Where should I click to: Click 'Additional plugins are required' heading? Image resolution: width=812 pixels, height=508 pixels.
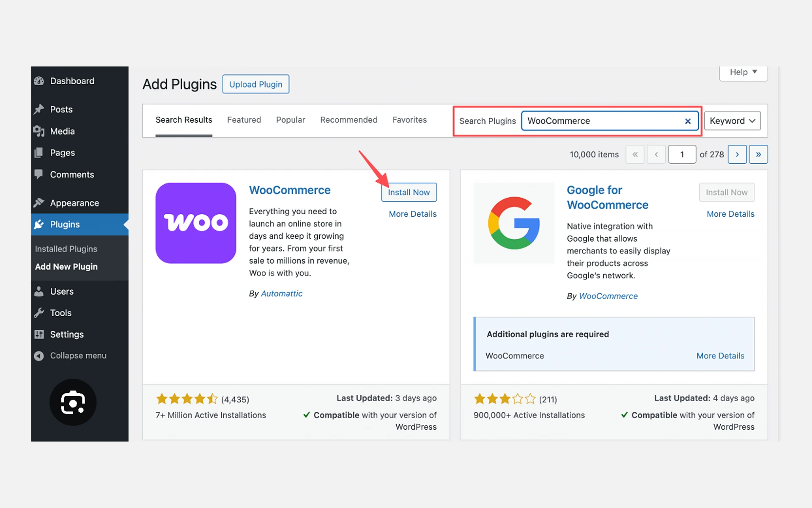click(x=548, y=334)
